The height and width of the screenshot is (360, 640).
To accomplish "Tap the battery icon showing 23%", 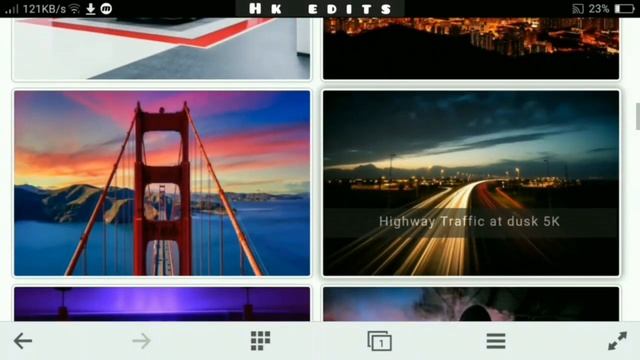I will [x=624, y=9].
